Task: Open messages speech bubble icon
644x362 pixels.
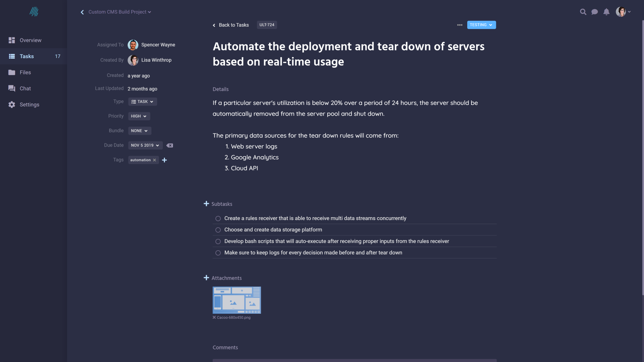Action: point(594,12)
